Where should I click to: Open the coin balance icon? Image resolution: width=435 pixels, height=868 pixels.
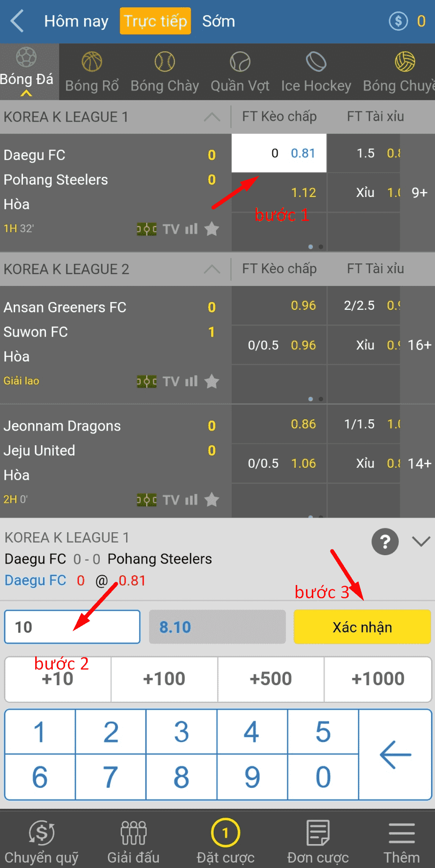pos(398,21)
